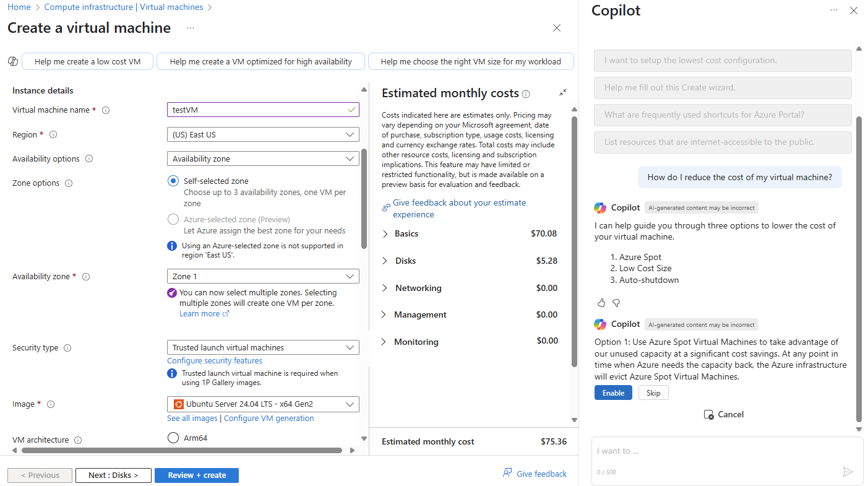This screenshot has height=486, width=868.
Task: Select Arm64 VM architecture radio button
Action: point(173,438)
